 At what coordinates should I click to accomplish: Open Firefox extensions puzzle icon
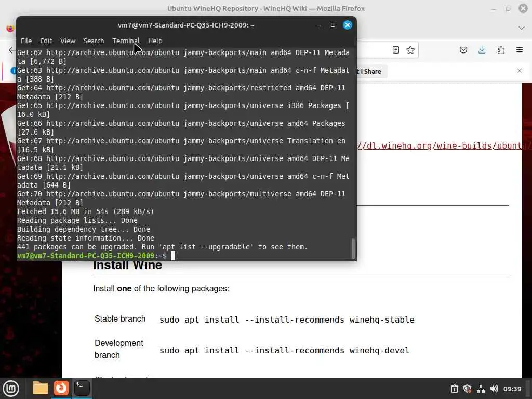[501, 50]
